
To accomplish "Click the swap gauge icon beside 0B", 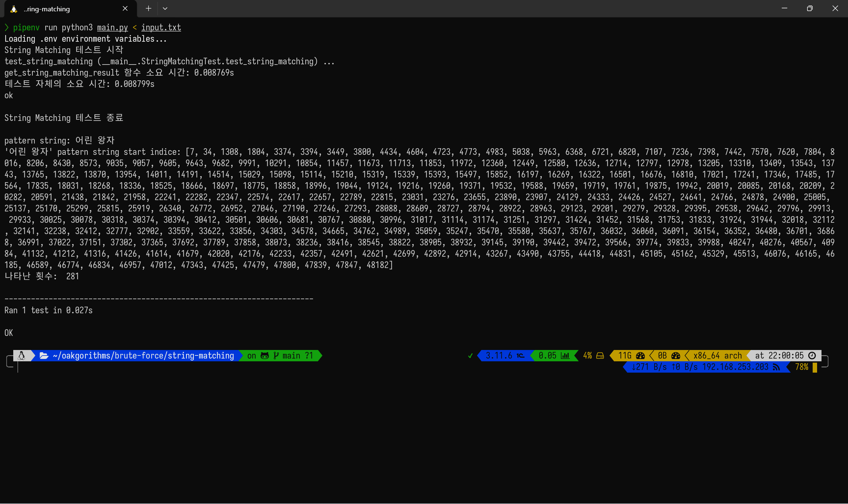I will point(675,356).
